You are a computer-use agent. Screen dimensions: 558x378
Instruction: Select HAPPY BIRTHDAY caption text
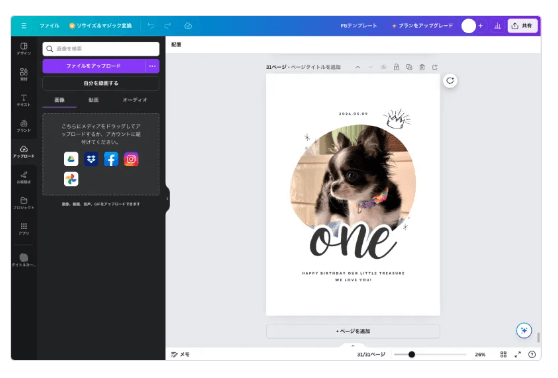click(353, 277)
